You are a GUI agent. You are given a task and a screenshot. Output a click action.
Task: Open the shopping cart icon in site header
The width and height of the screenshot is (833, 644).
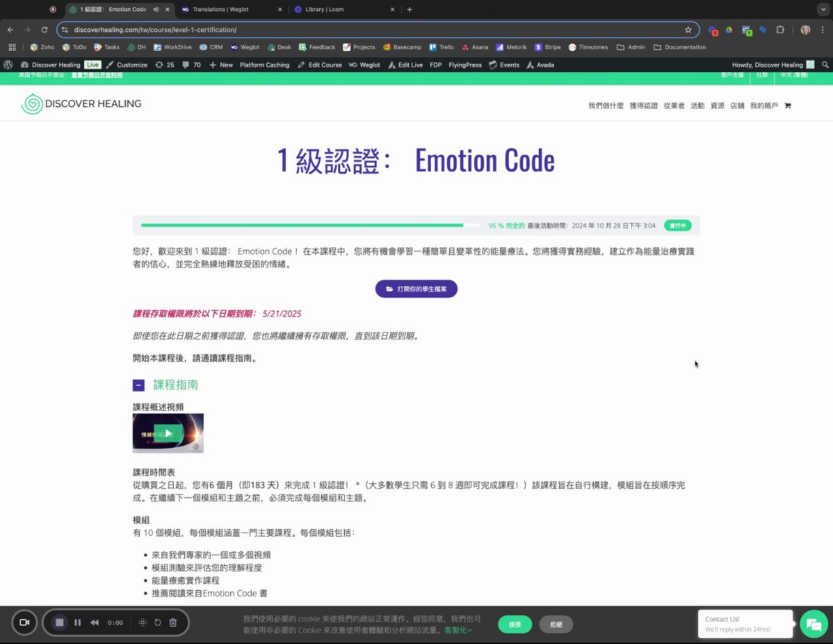pos(787,105)
